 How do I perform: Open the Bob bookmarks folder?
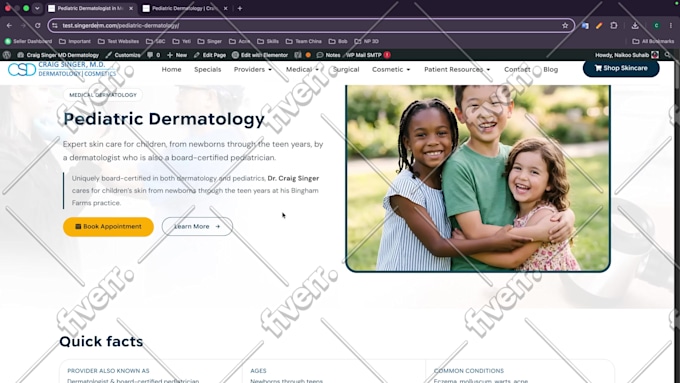click(338, 41)
